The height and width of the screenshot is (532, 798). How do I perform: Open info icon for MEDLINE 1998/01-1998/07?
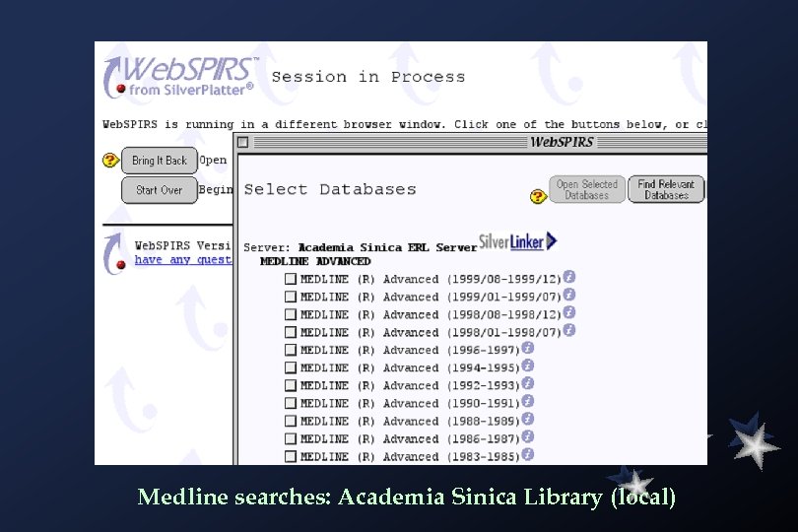[569, 330]
